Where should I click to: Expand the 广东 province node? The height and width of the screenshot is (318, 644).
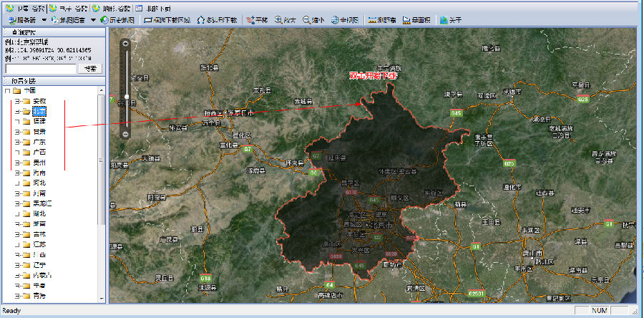tap(17, 142)
